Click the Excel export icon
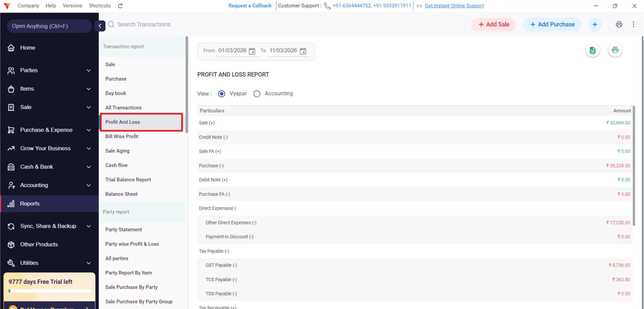This screenshot has width=644, height=309. [592, 50]
